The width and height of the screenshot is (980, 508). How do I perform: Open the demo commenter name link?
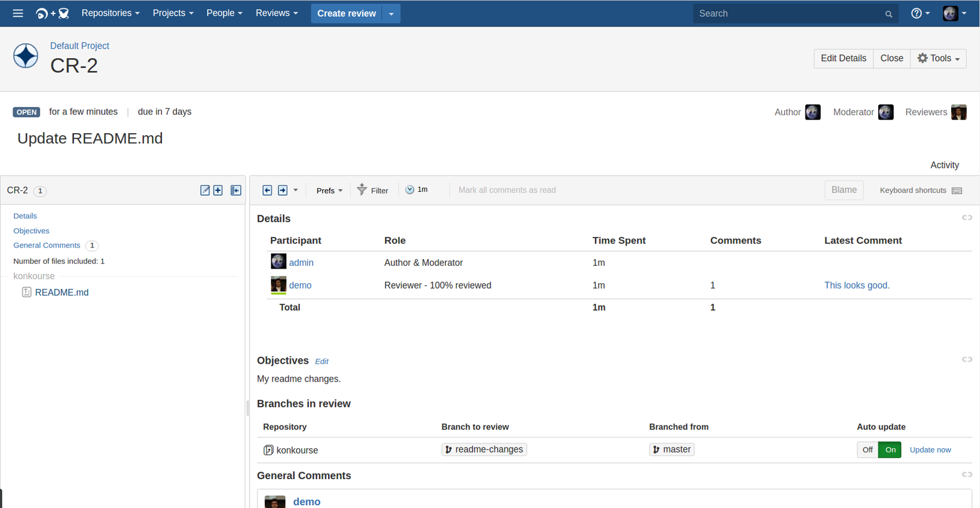[307, 501]
